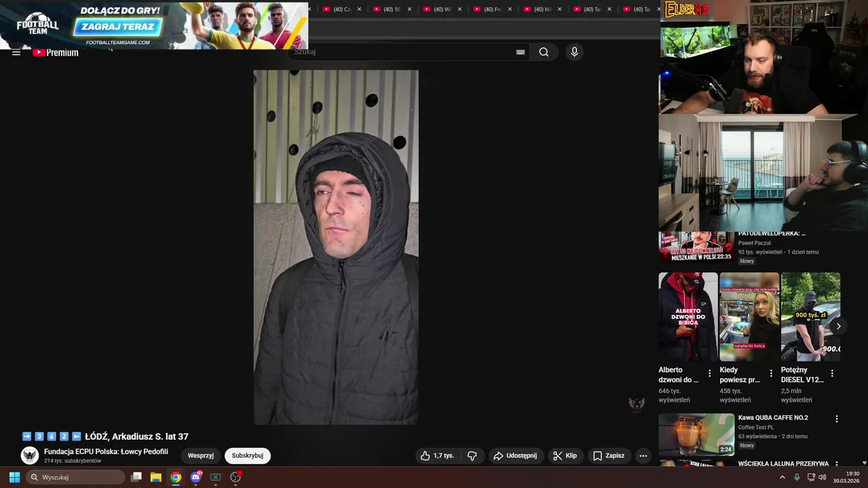Open Potężny DIESEL V12 Short thumbnail
868x488 pixels.
[x=810, y=317]
